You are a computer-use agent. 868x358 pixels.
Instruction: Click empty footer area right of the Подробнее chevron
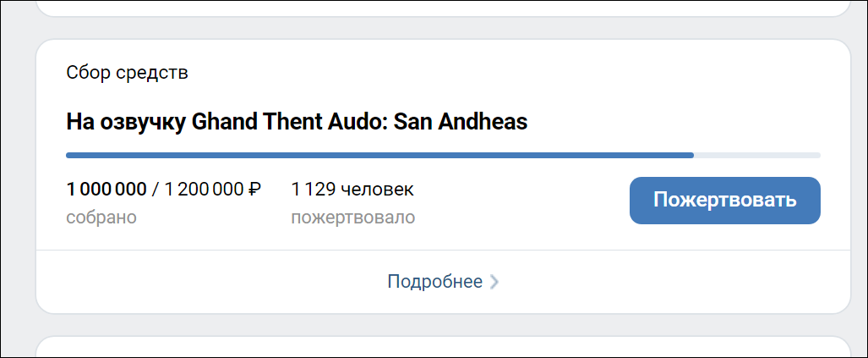676,282
